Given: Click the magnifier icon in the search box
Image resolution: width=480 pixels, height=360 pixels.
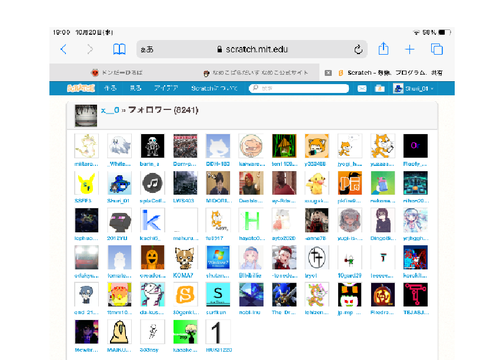Looking at the screenshot, I should 255,88.
